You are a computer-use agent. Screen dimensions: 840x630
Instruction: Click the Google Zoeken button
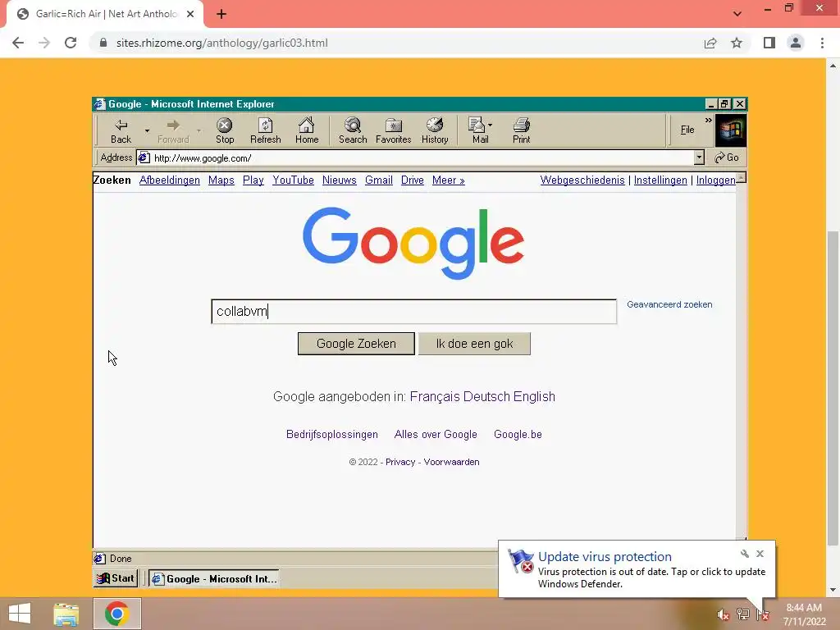click(356, 344)
